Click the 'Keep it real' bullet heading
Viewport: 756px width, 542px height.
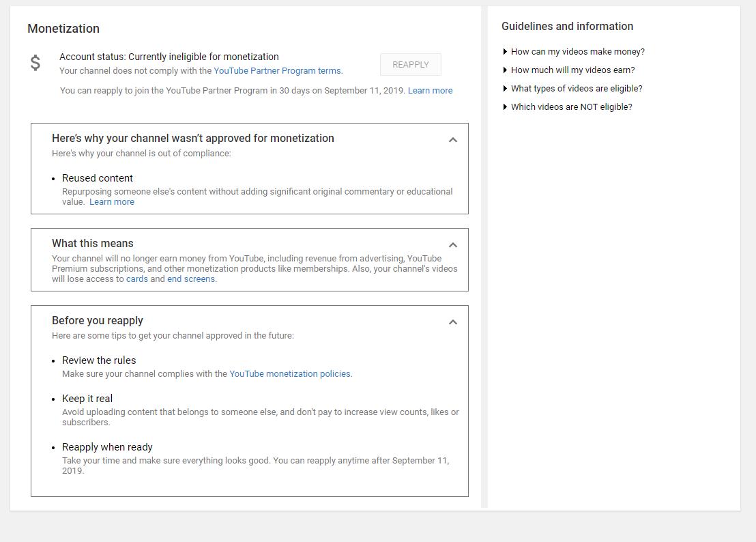tap(87, 398)
